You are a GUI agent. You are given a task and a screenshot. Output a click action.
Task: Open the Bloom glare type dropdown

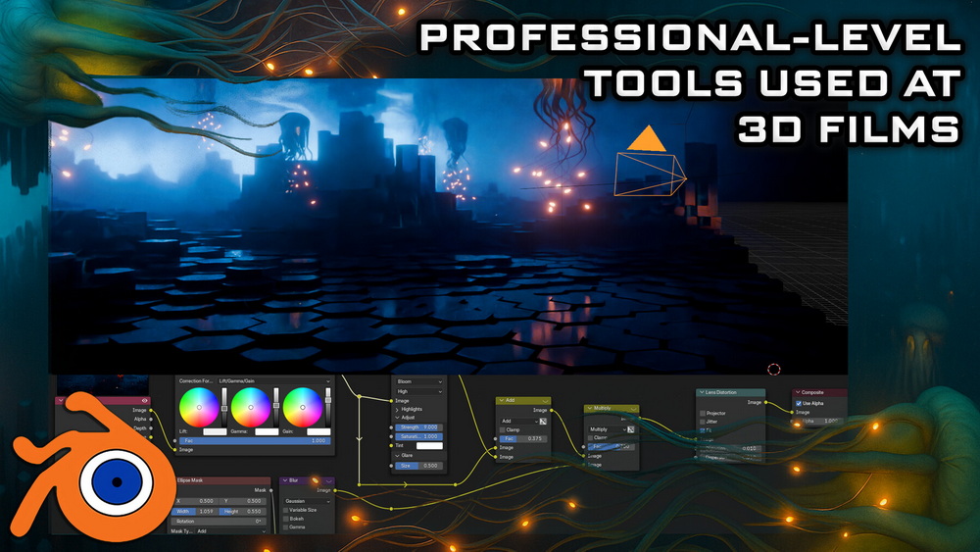pos(419,381)
